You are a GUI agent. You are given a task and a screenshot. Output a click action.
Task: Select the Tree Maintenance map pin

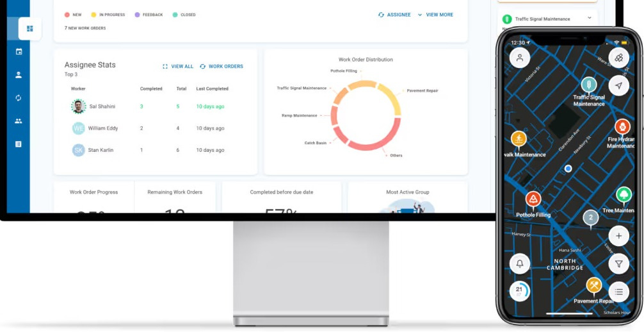tap(624, 195)
